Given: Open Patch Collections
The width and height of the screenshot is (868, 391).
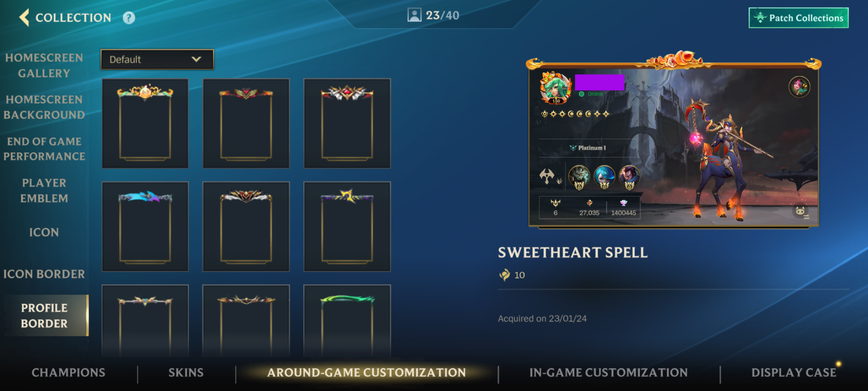Looking at the screenshot, I should tap(798, 18).
